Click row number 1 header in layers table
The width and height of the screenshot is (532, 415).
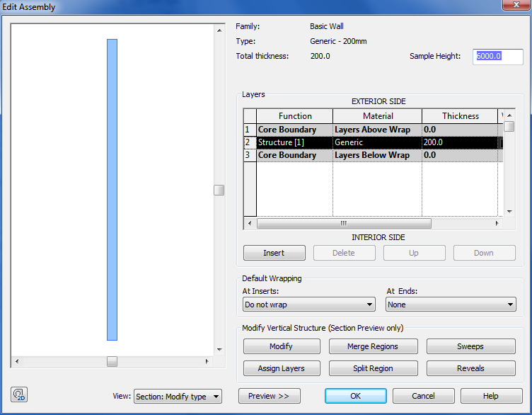(250, 130)
